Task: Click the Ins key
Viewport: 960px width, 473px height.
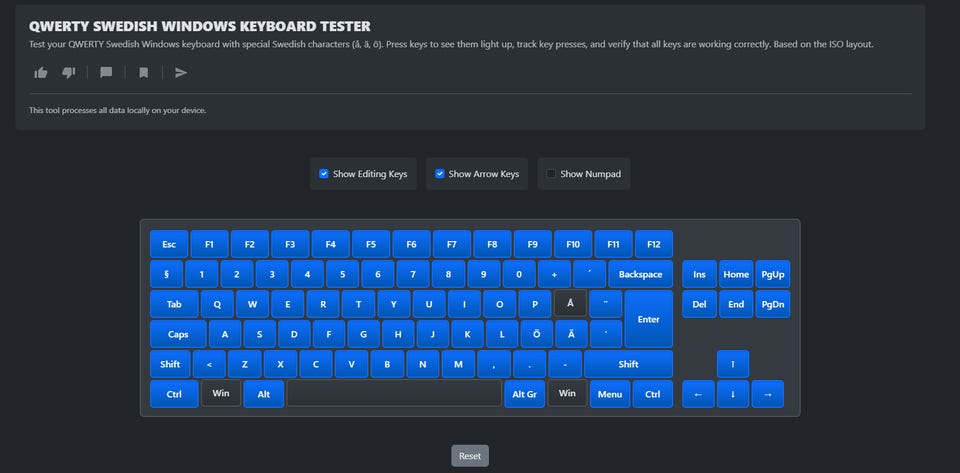Action: (699, 274)
